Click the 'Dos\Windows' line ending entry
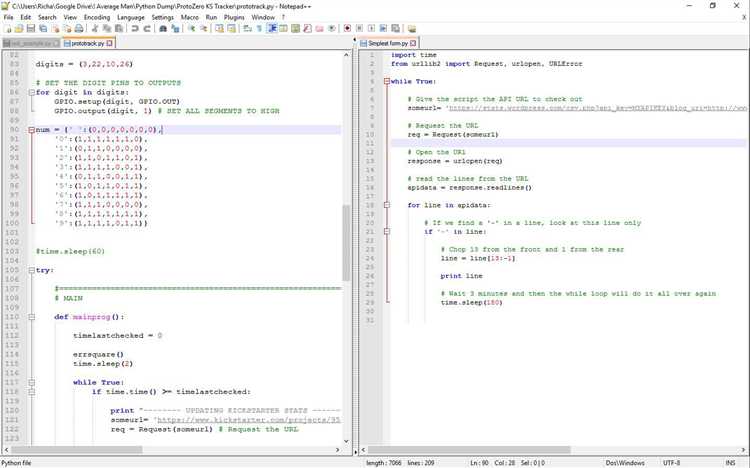Viewport: 750px width, 468px height. pos(625,463)
